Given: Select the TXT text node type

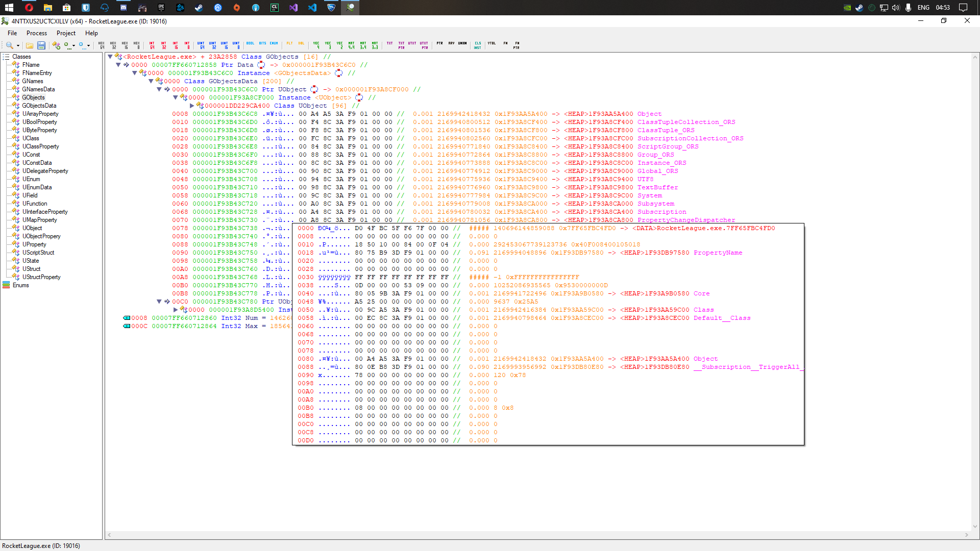Looking at the screenshot, I should pyautogui.click(x=389, y=45).
